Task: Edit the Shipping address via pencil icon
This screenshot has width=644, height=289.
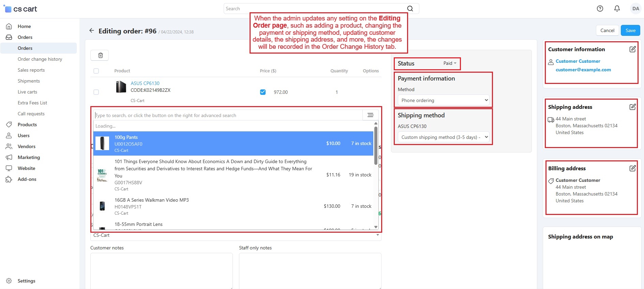Action: (632, 107)
